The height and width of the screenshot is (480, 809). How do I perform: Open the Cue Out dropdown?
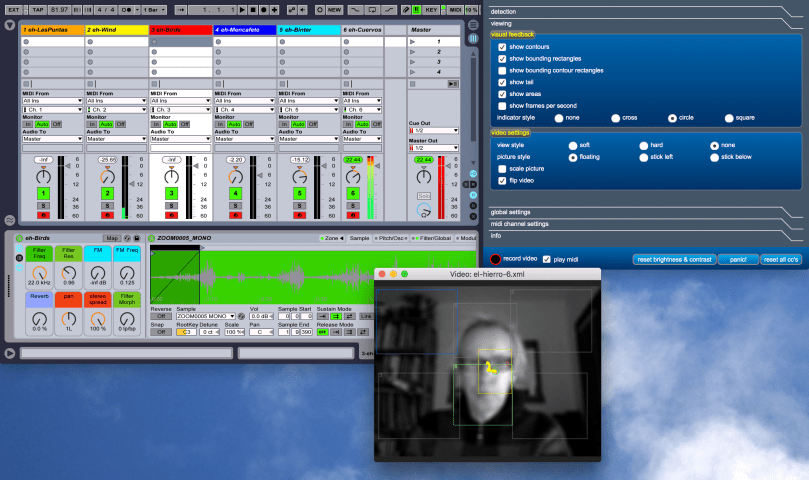[434, 130]
